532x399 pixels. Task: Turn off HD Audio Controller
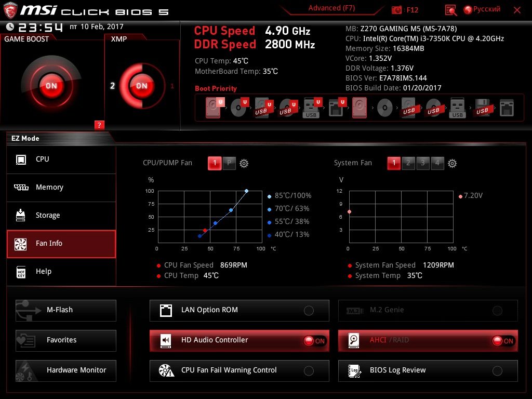[239, 341]
